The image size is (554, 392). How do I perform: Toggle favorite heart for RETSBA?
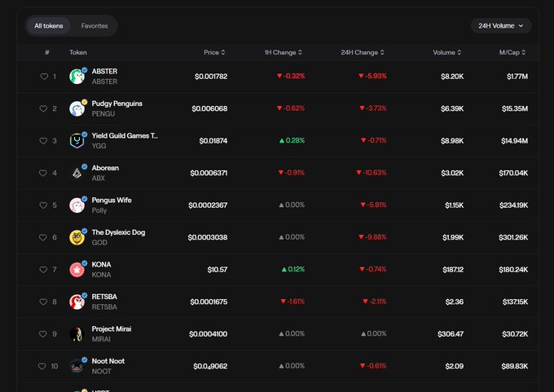coord(43,302)
